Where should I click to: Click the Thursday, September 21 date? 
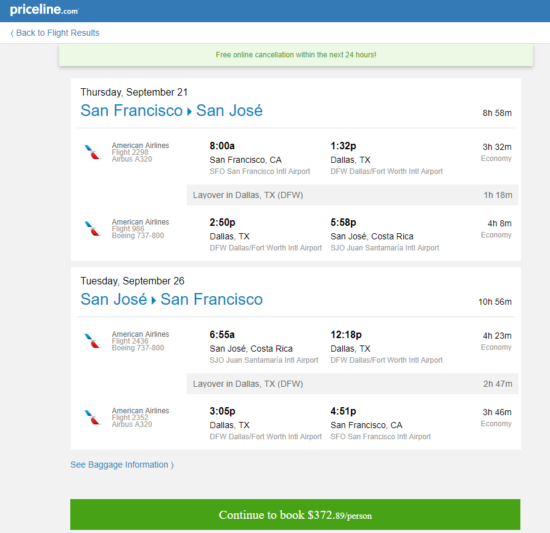tap(134, 92)
